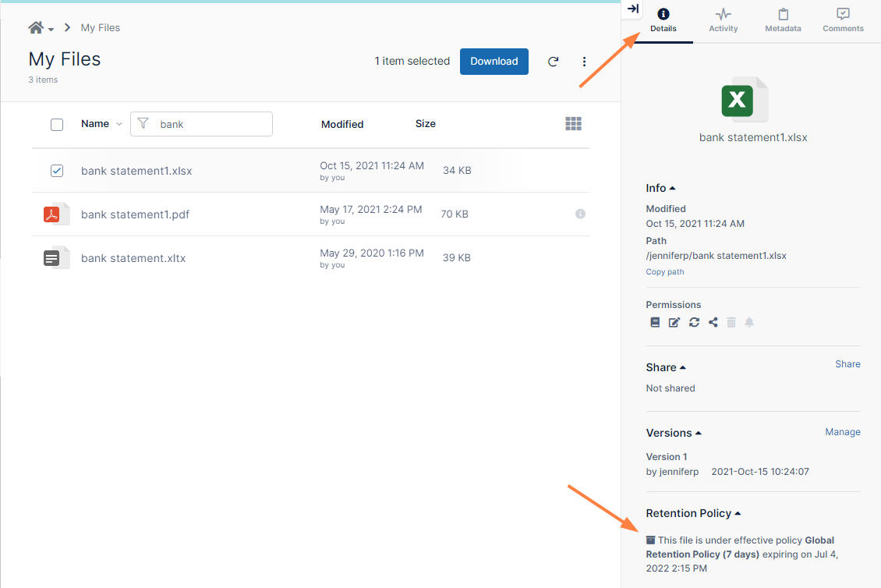The width and height of the screenshot is (881, 588).
Task: Click the sync permission icon
Action: pos(694,322)
